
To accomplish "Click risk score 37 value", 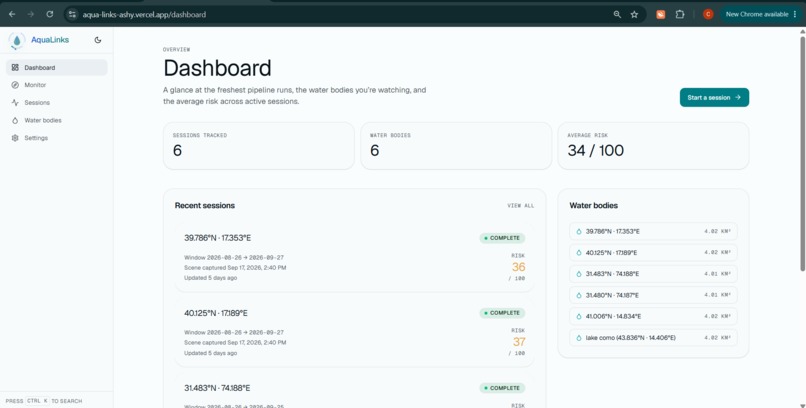I will tap(519, 342).
